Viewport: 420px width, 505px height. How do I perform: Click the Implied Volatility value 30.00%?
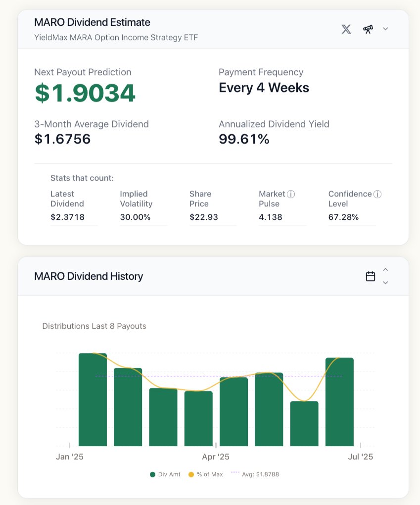pyautogui.click(x=135, y=217)
